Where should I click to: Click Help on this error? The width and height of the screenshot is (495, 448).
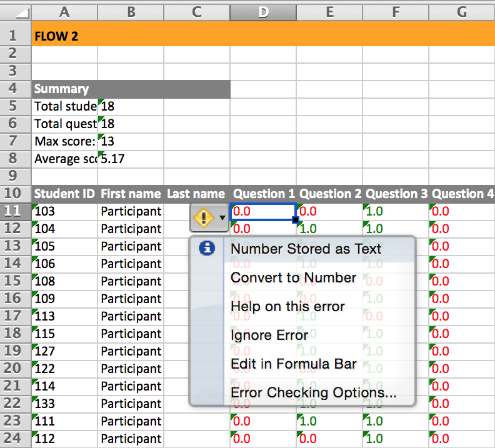click(x=287, y=306)
